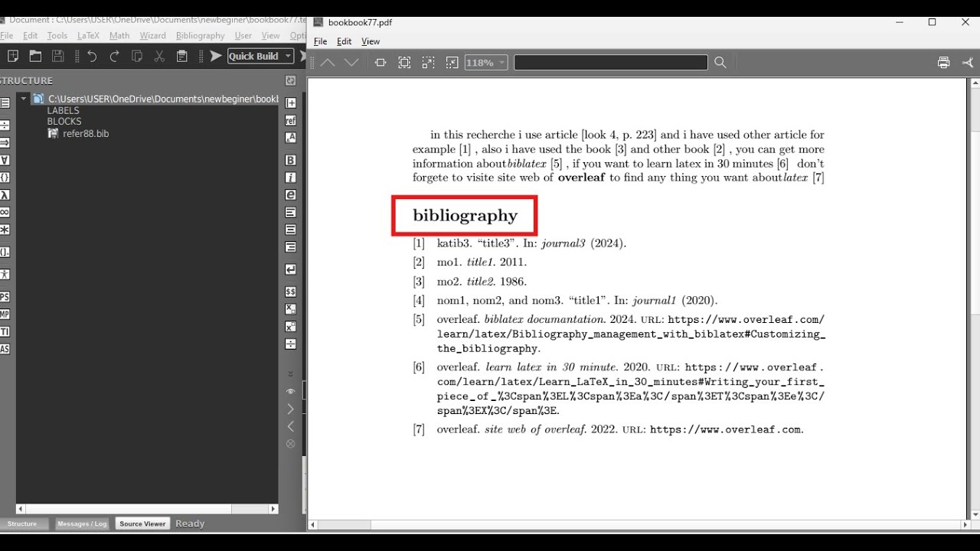Save the document with the floppy icon

click(57, 56)
